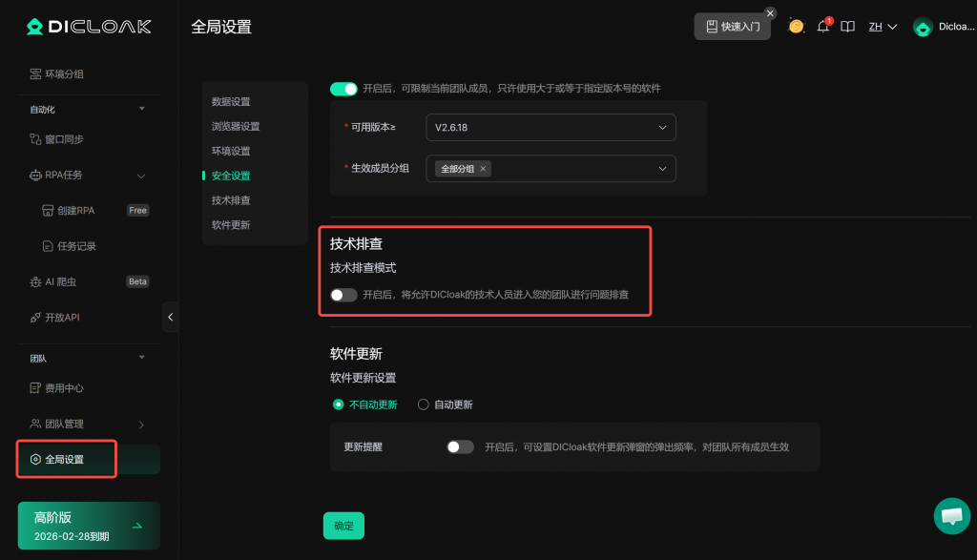The width and height of the screenshot is (977, 560).
Task: Jump to 软件更新 settings section
Action: [x=231, y=225]
